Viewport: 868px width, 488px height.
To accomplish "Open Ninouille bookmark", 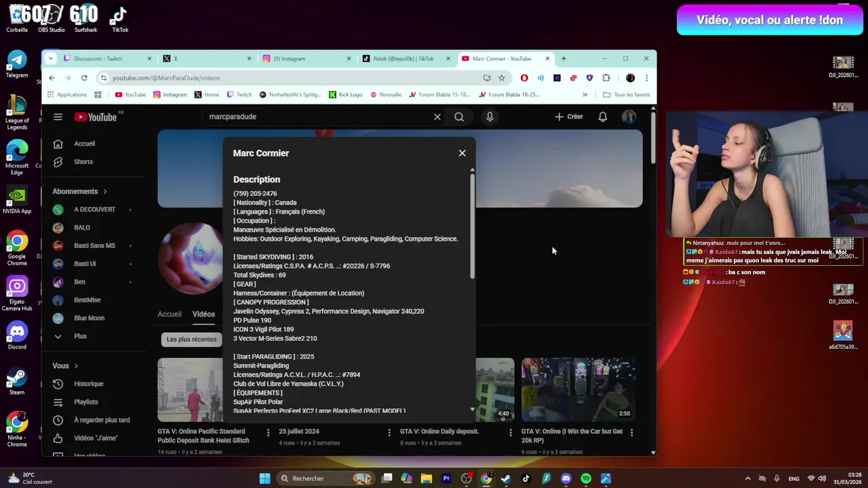I will pos(386,95).
